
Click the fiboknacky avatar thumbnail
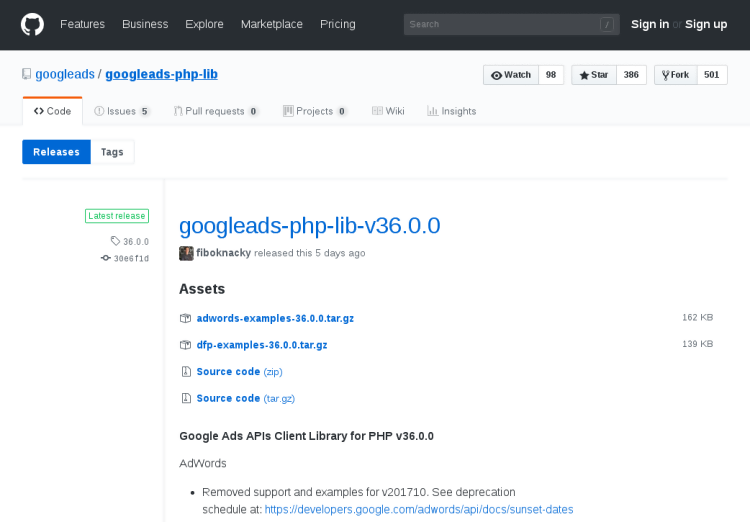(186, 253)
